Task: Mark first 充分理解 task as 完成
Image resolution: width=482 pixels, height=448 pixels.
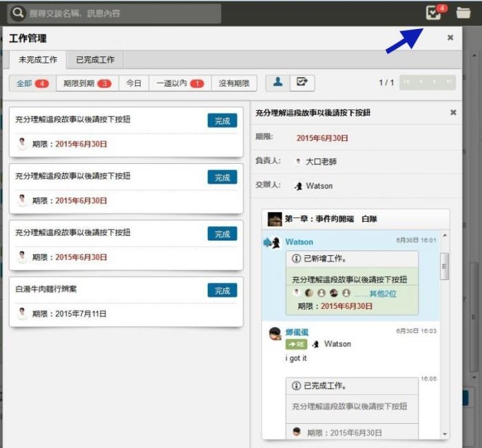Action: pos(222,120)
